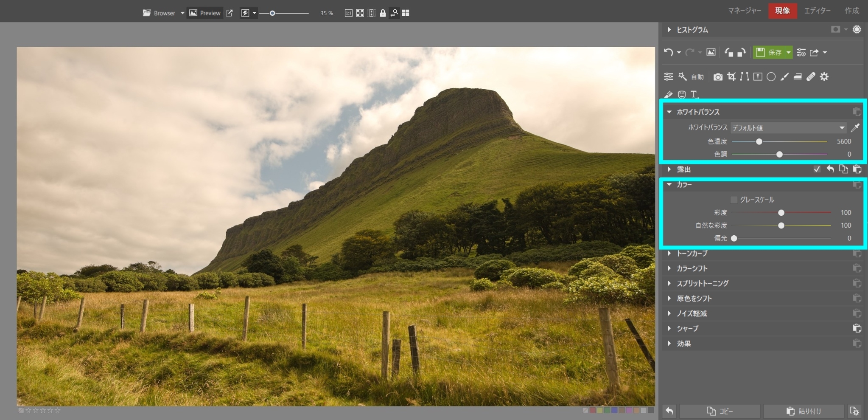Collapse the Color (カラー) section
Viewport: 868px width, 420px height.
pyautogui.click(x=669, y=184)
